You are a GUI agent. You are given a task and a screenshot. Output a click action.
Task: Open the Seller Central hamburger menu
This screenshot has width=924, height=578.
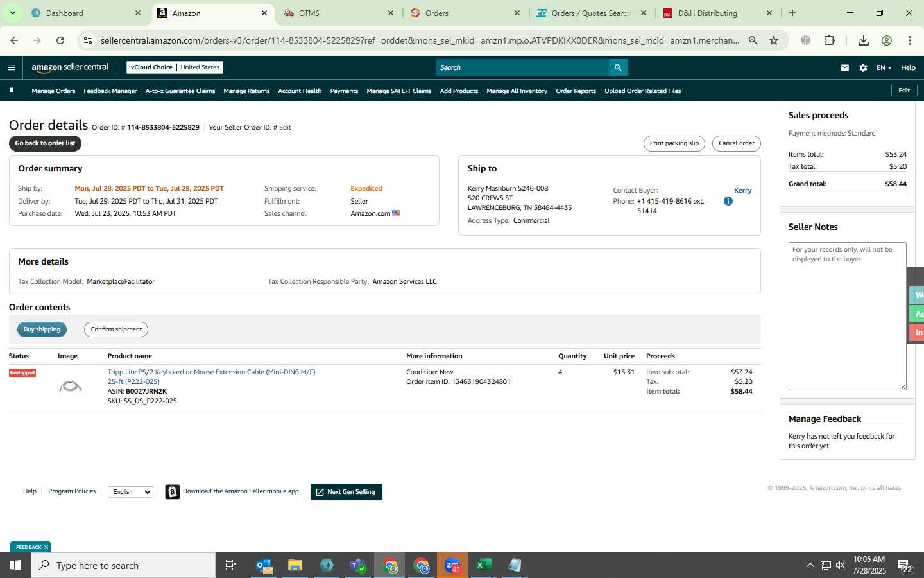[x=11, y=67]
